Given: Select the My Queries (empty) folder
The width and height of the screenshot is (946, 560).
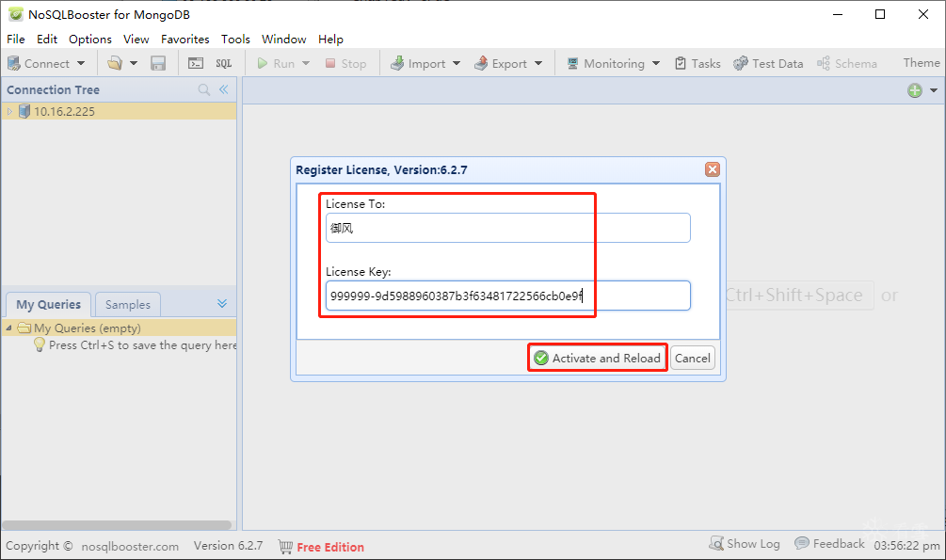Looking at the screenshot, I should 119,328.
